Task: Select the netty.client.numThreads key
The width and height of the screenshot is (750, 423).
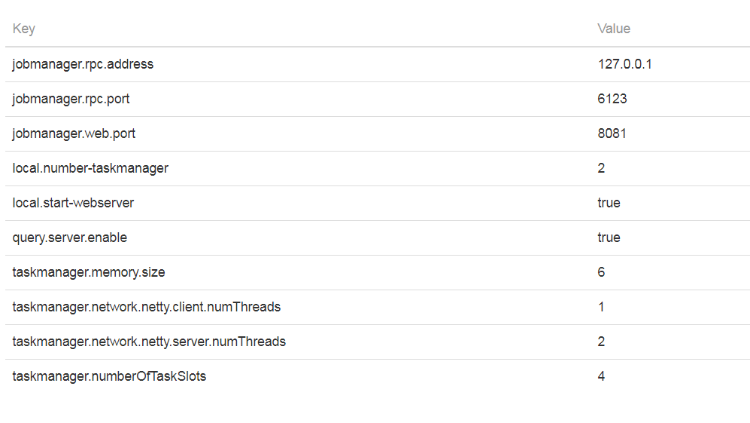Action: (146, 307)
